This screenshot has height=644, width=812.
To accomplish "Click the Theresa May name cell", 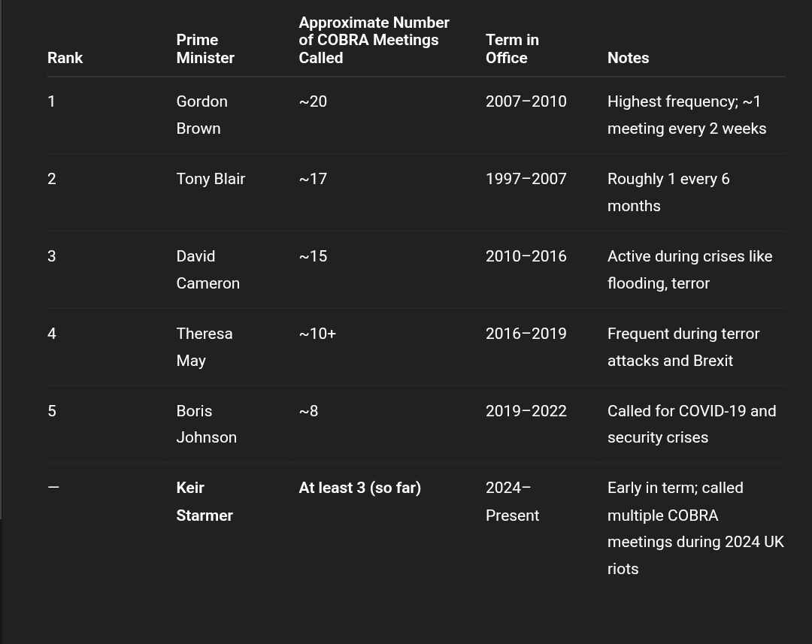I will pos(204,347).
